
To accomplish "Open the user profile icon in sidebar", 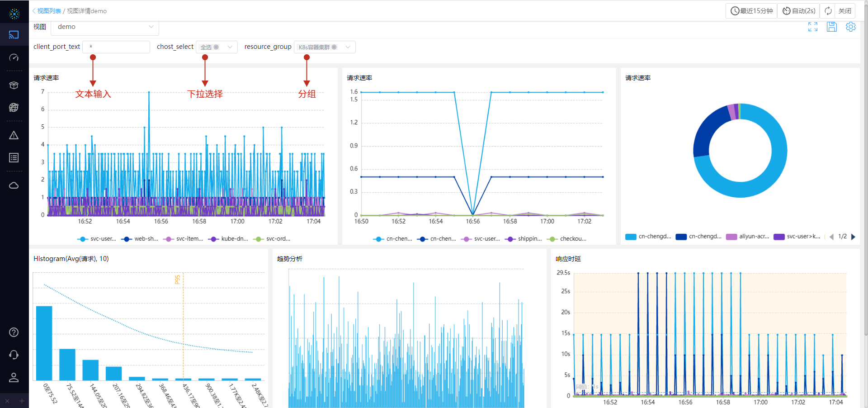I will [14, 377].
